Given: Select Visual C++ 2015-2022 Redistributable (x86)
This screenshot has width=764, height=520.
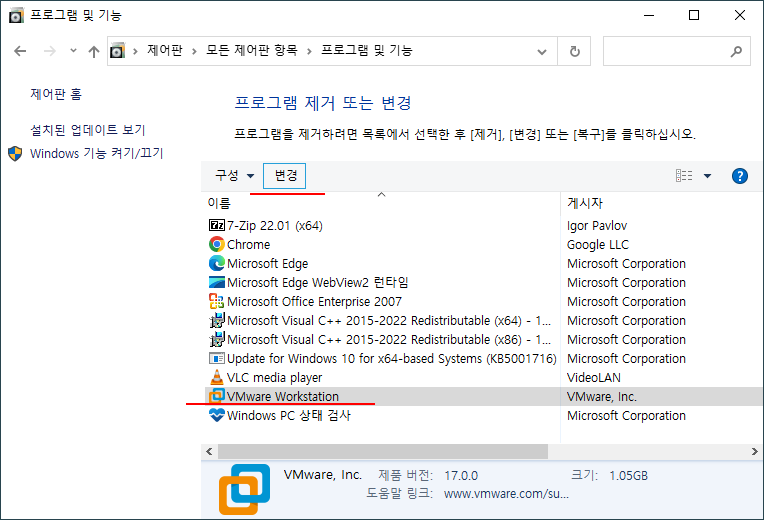Looking at the screenshot, I should pyautogui.click(x=482, y=339).
